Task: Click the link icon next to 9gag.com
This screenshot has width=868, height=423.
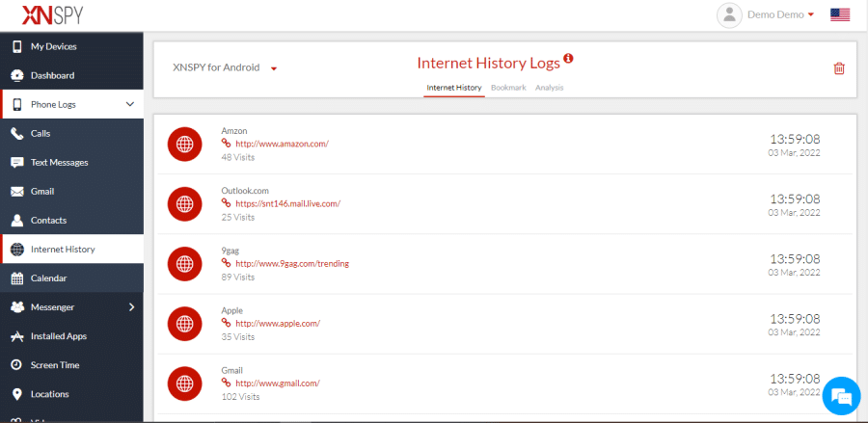Action: pyautogui.click(x=226, y=263)
